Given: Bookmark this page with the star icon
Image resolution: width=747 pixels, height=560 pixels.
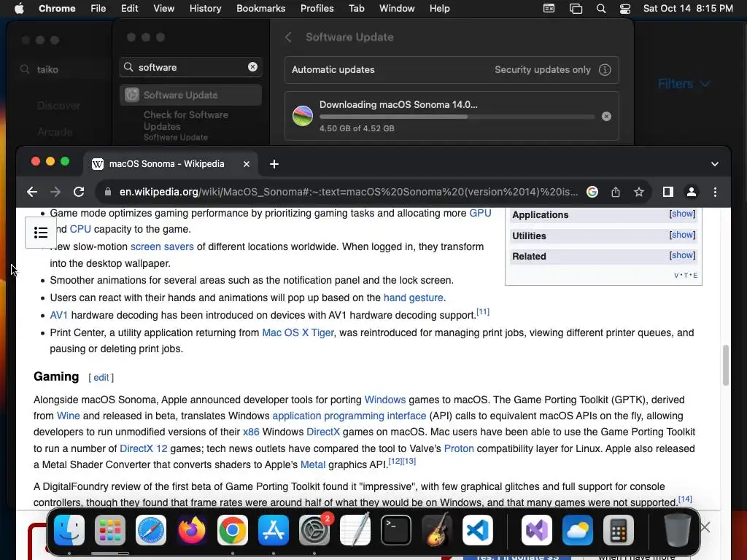Looking at the screenshot, I should point(639,192).
